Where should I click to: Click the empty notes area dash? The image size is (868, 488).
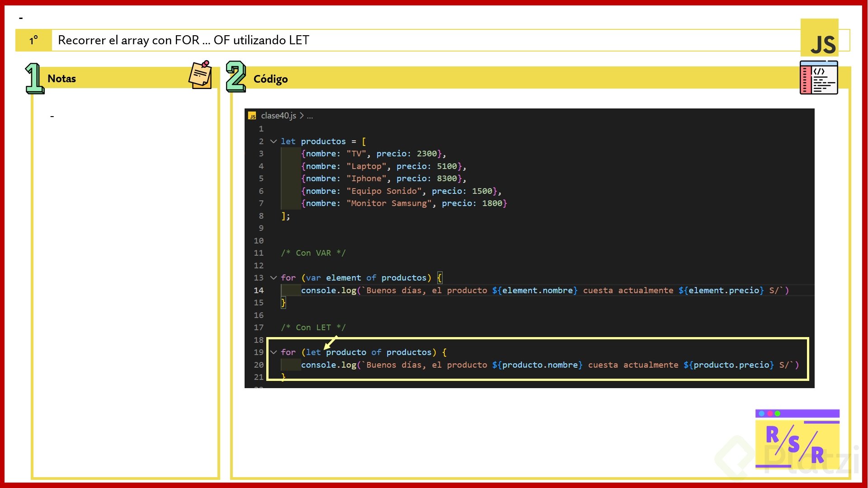pos(52,117)
